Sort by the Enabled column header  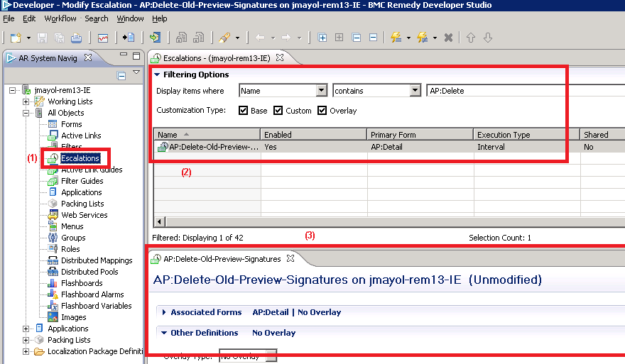[x=313, y=135]
